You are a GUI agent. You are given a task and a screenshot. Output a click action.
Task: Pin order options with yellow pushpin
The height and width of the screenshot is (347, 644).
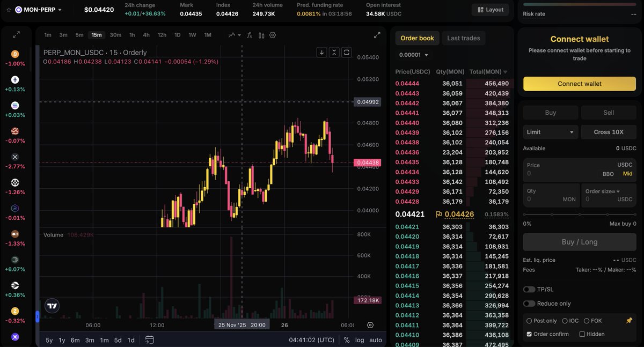(x=629, y=321)
